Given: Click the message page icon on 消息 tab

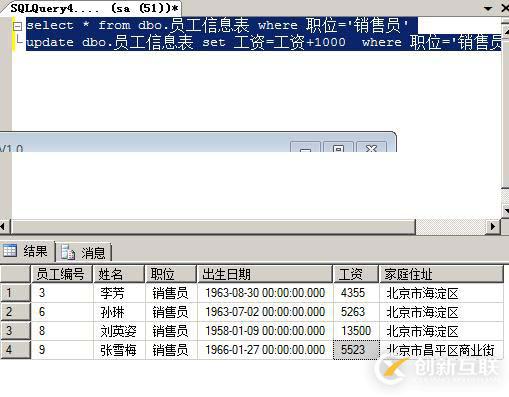Looking at the screenshot, I should tap(68, 252).
